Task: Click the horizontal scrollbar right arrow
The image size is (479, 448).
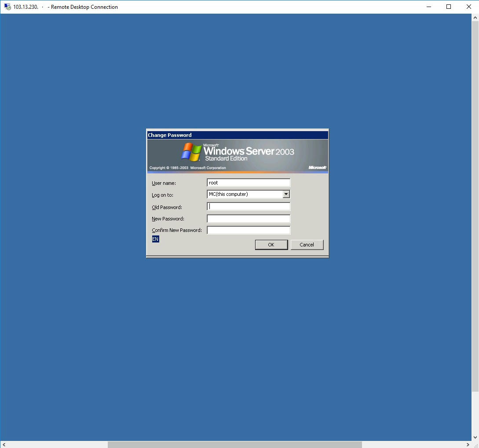Action: coord(468,444)
